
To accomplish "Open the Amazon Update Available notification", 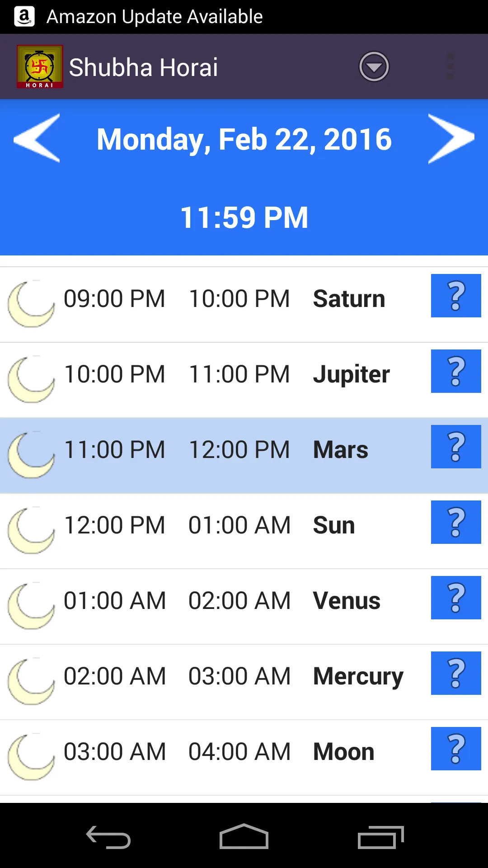I will tap(154, 17).
